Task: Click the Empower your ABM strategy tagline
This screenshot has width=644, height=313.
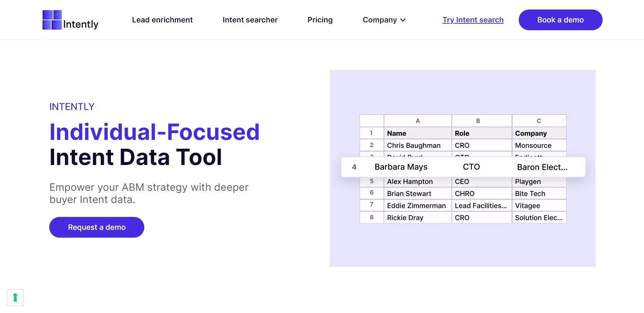Action: point(149,193)
